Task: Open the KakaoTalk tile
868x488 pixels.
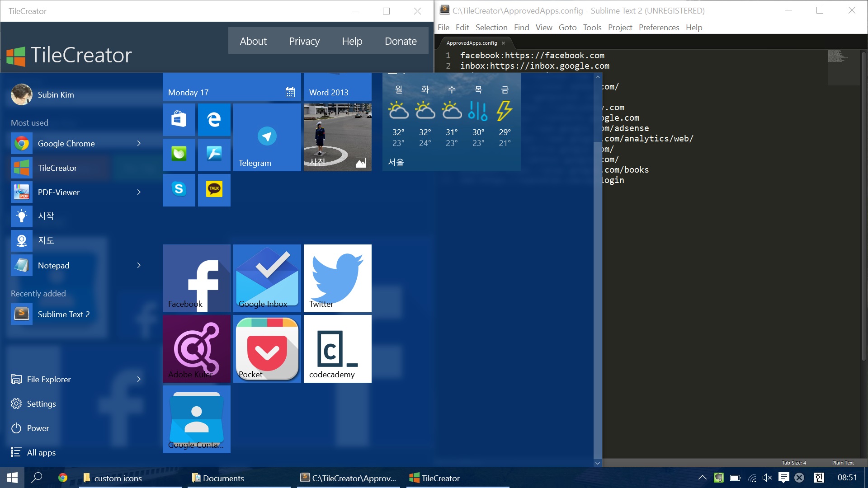Action: (214, 190)
